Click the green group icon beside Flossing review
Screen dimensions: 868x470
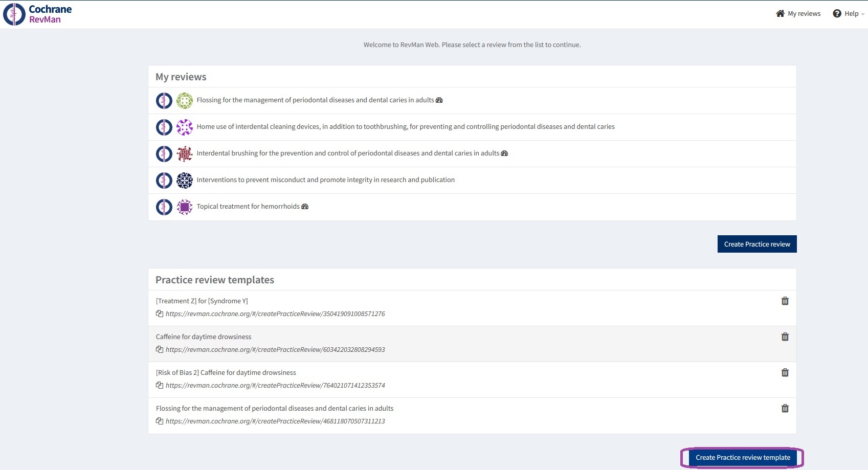click(184, 100)
